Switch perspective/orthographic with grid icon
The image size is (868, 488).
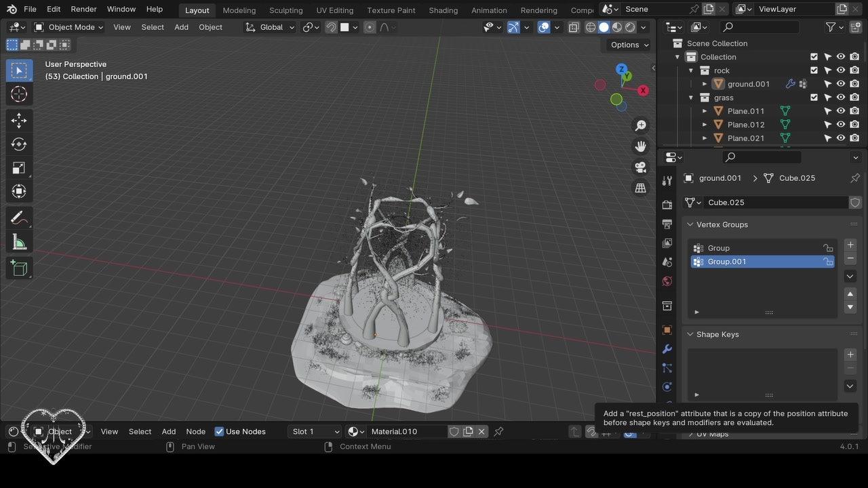(x=640, y=188)
